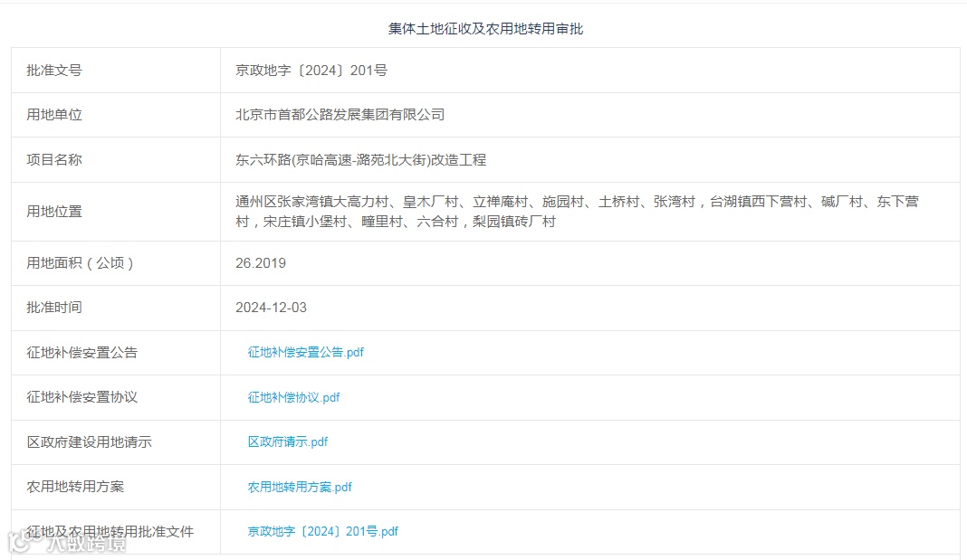Select the project name 东六环路(京哈高速-潞苑北大街)改造工程
967x560 pixels.
point(360,159)
